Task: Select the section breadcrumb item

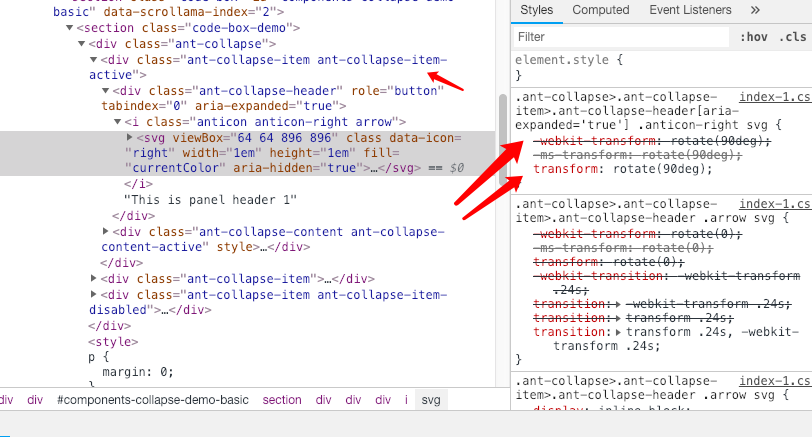Action: [282, 400]
